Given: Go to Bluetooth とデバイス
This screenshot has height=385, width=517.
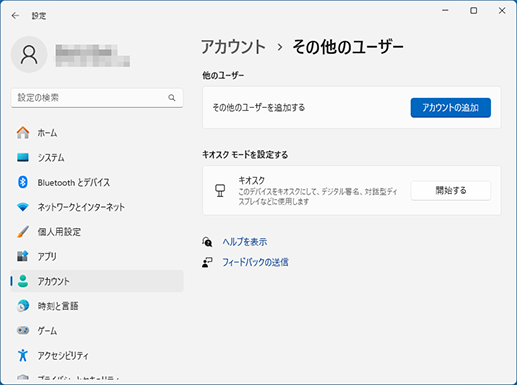Looking at the screenshot, I should (97, 182).
